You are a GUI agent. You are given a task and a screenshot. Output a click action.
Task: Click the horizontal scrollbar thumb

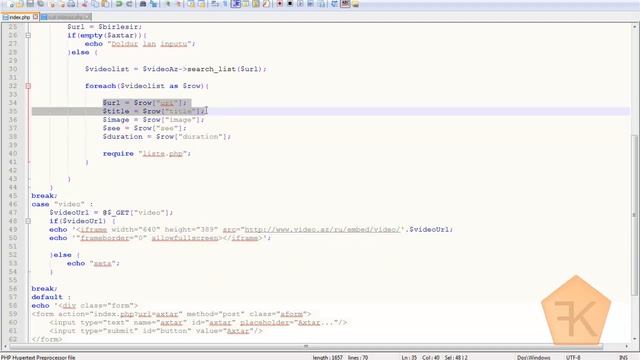(306, 347)
